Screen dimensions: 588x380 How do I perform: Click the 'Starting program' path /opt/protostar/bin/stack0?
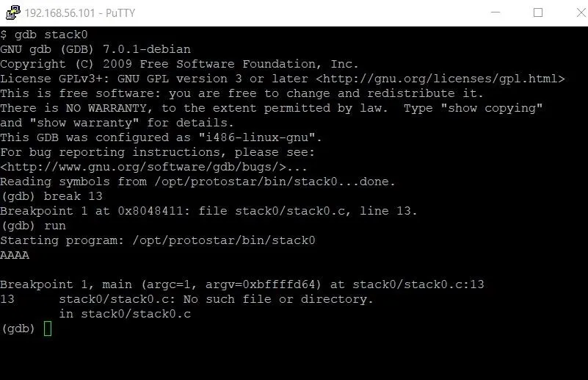(224, 240)
